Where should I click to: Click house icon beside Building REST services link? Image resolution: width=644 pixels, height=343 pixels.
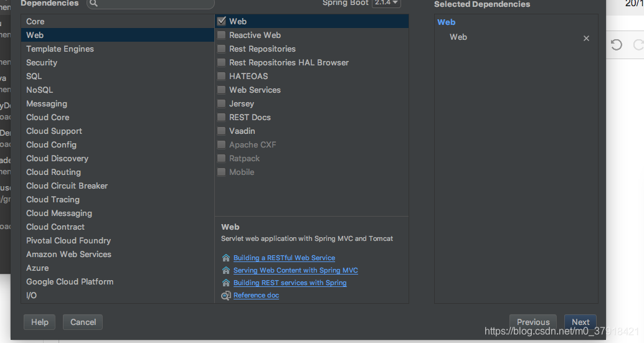pyautogui.click(x=226, y=283)
